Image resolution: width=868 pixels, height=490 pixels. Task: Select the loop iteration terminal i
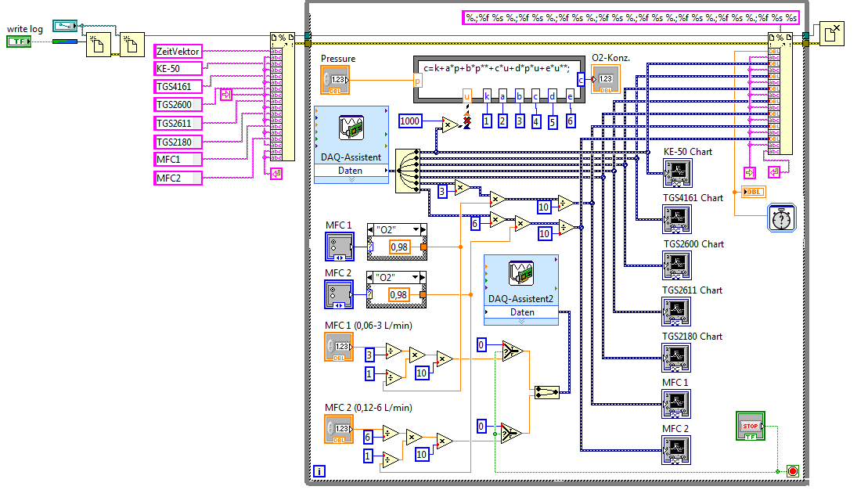[319, 471]
